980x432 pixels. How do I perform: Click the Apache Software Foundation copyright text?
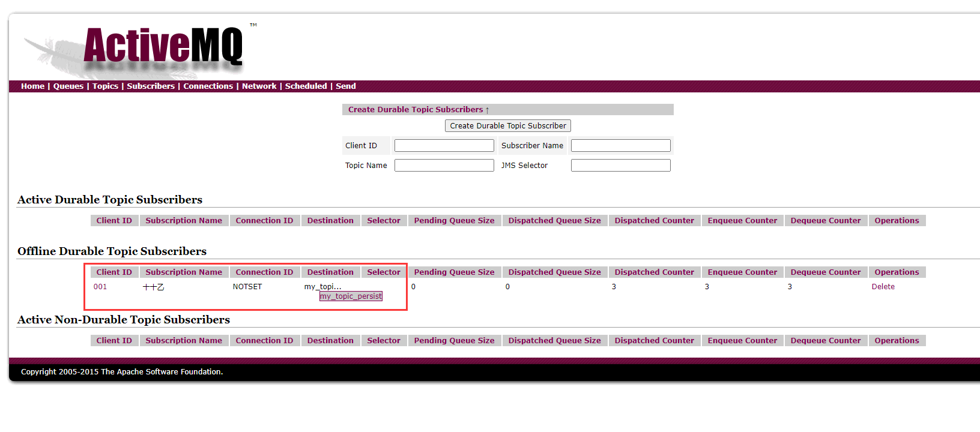[122, 372]
